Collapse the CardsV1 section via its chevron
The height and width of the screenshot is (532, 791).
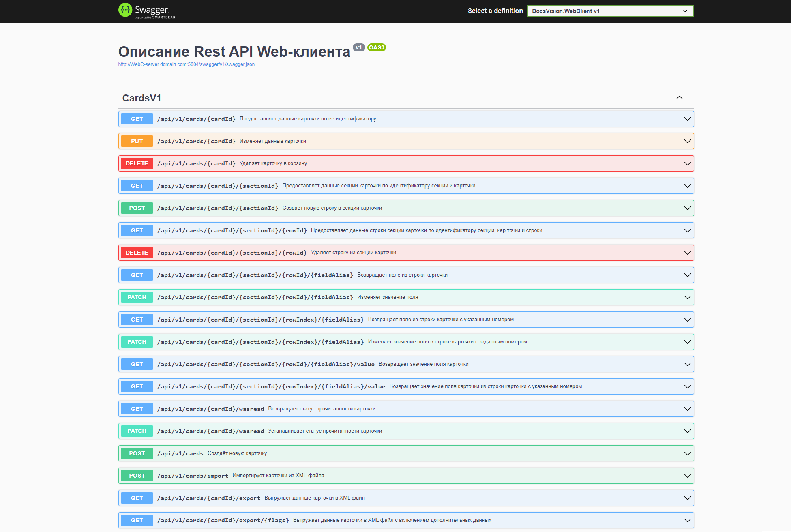click(680, 97)
